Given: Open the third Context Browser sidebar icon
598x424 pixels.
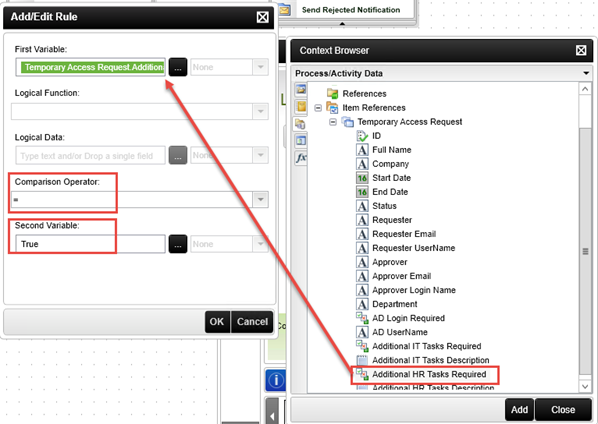Looking at the screenshot, I should coord(301,124).
